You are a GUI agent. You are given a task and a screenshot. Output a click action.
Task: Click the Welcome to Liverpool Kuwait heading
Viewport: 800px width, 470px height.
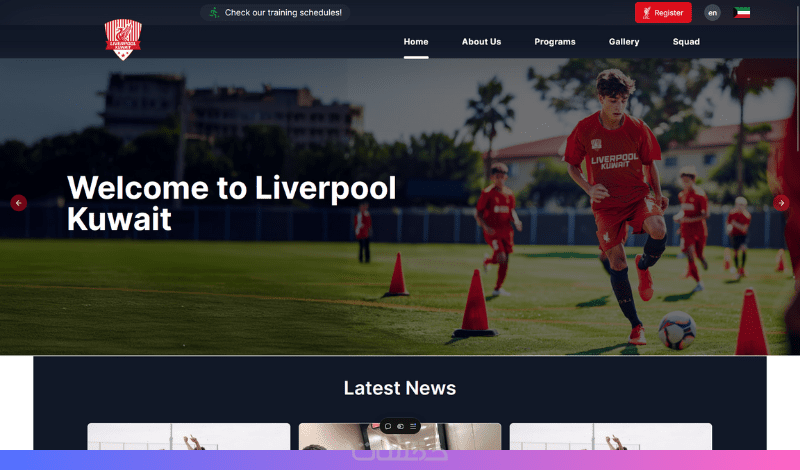[232, 203]
